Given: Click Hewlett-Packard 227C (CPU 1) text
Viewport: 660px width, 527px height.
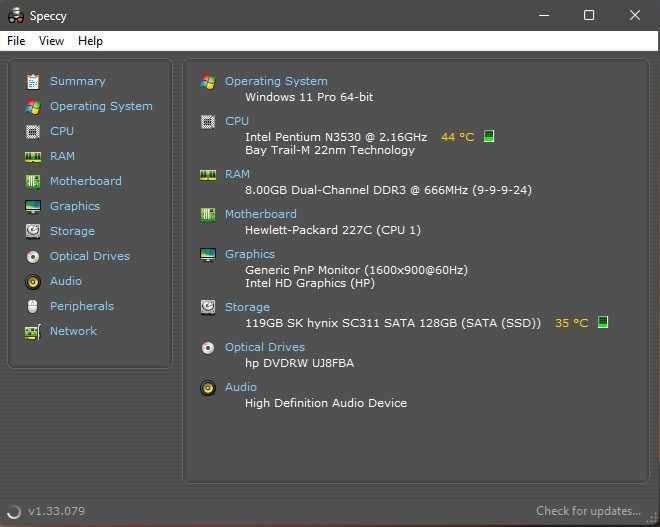Looking at the screenshot, I should (333, 230).
